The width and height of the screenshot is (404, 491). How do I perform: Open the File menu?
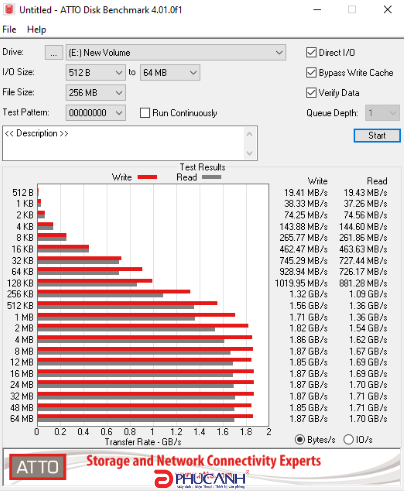pos(9,29)
